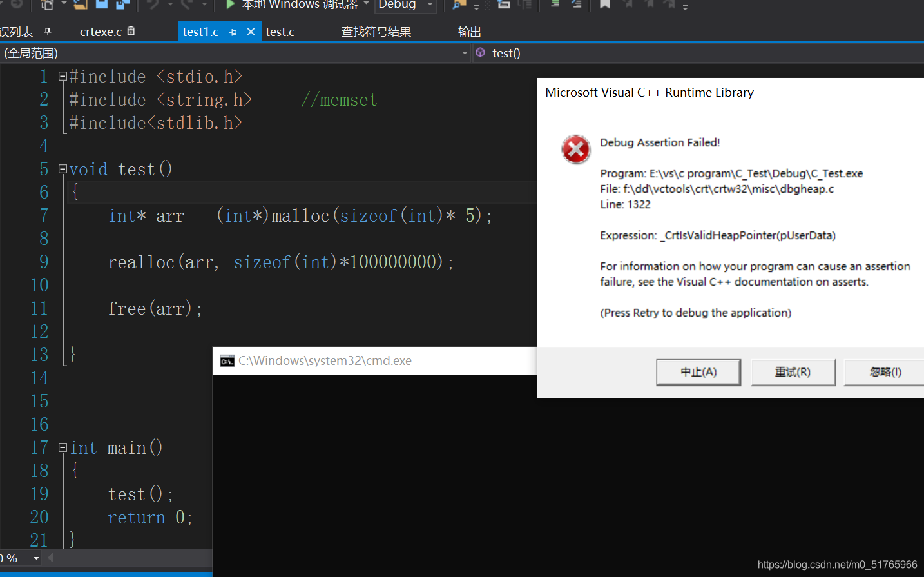Click the //memset comment
Screen dimensions: 924x577
click(339, 100)
